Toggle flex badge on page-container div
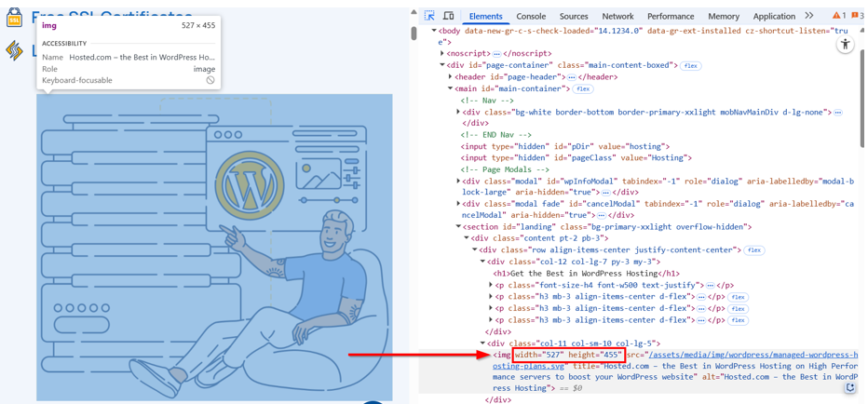 point(690,66)
